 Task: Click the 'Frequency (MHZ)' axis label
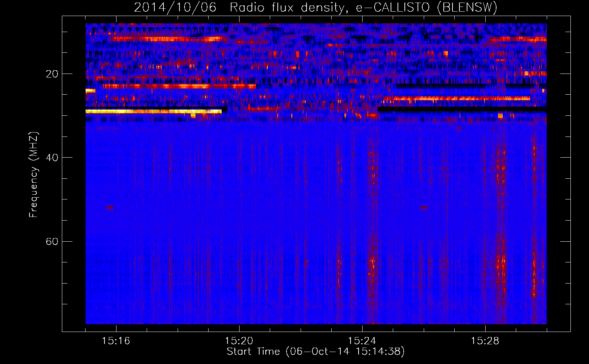pyautogui.click(x=33, y=175)
